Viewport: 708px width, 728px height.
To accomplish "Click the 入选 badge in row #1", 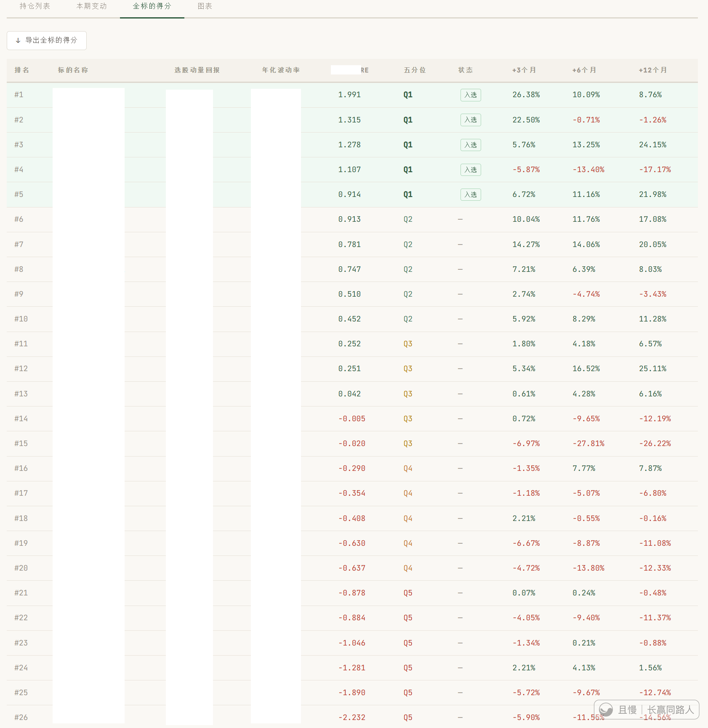I will [471, 95].
